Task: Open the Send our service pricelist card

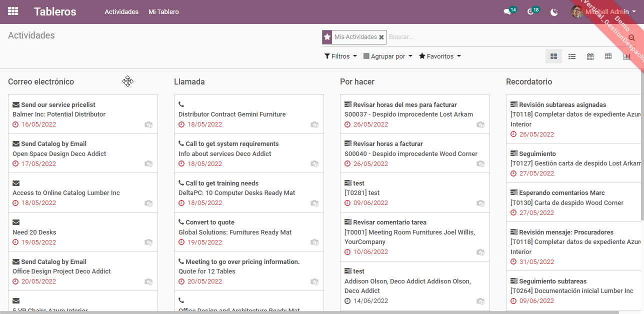Action: coord(83,114)
